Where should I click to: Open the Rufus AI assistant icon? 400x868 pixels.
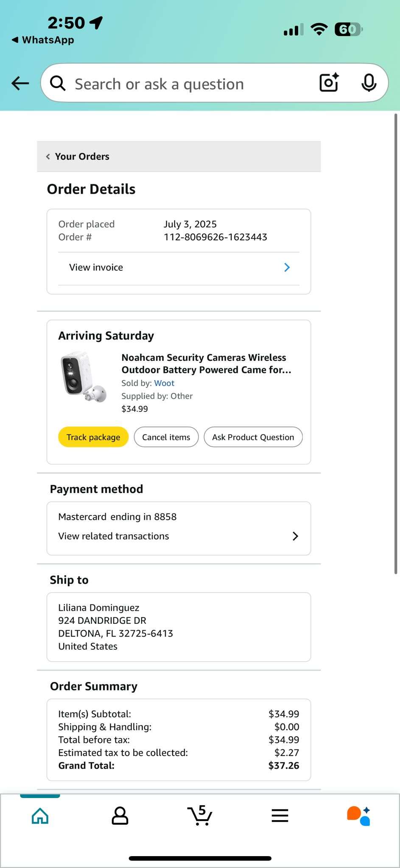pyautogui.click(x=359, y=815)
